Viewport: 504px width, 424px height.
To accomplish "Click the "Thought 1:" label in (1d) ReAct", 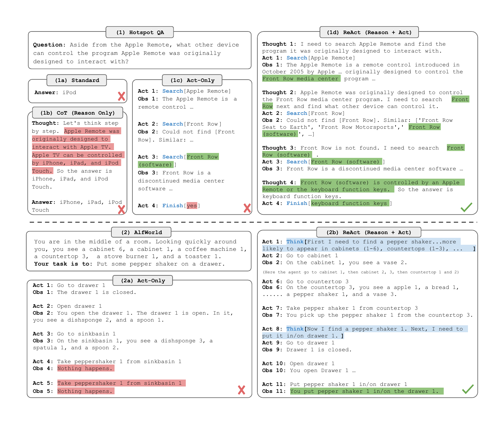I will coord(279,44).
